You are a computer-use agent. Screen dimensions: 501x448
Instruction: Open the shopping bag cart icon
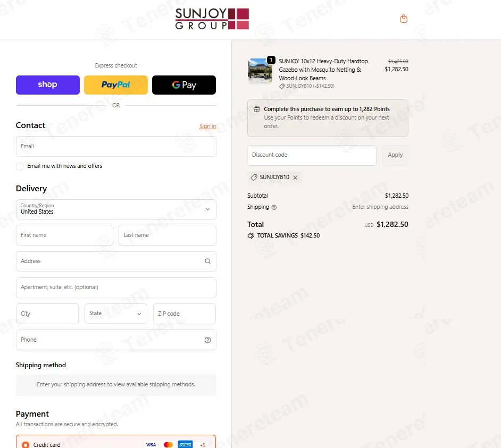[x=404, y=19]
